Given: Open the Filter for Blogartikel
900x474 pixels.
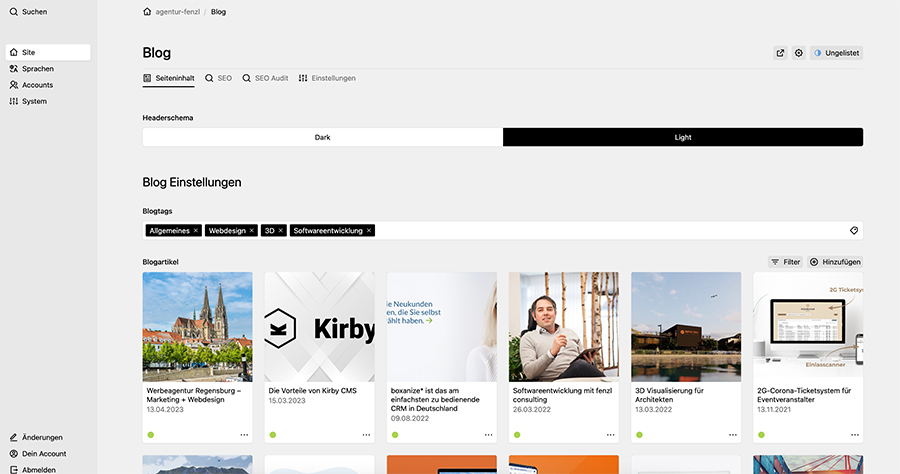Looking at the screenshot, I should click(x=785, y=262).
